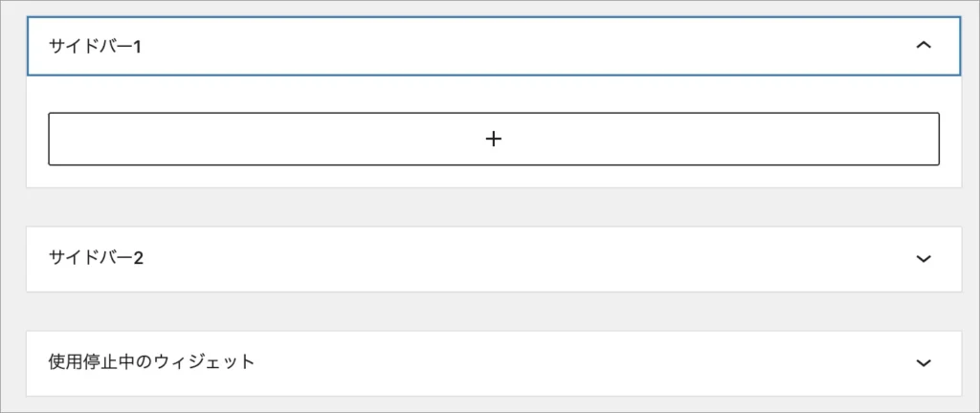This screenshot has width=980, height=413.
Task: Toggle サイドバー1 panel open state arrow
Action: click(923, 45)
